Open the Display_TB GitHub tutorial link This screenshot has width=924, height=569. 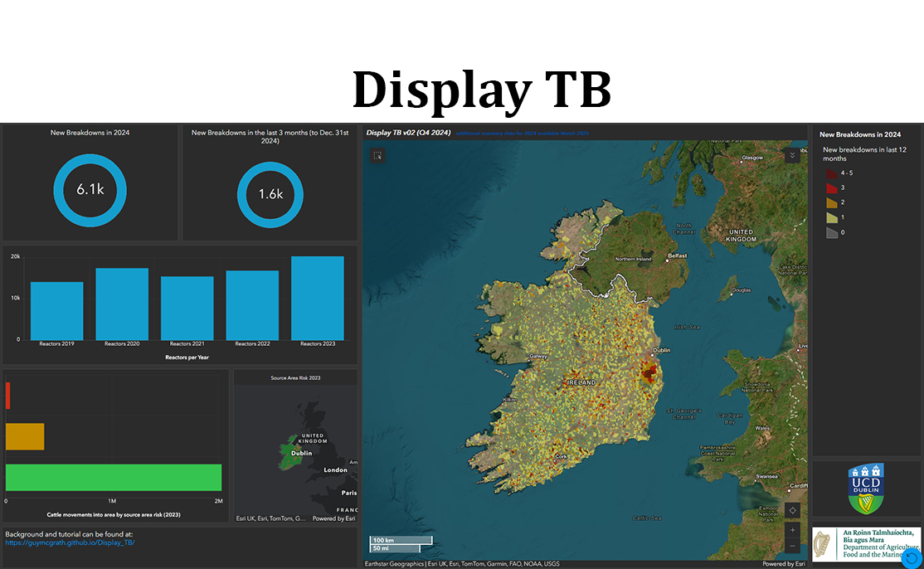pos(71,542)
